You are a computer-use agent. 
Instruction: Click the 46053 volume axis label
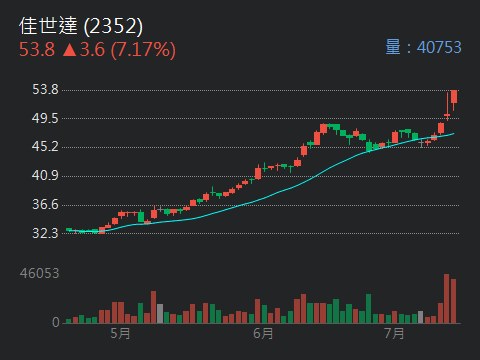click(x=39, y=273)
